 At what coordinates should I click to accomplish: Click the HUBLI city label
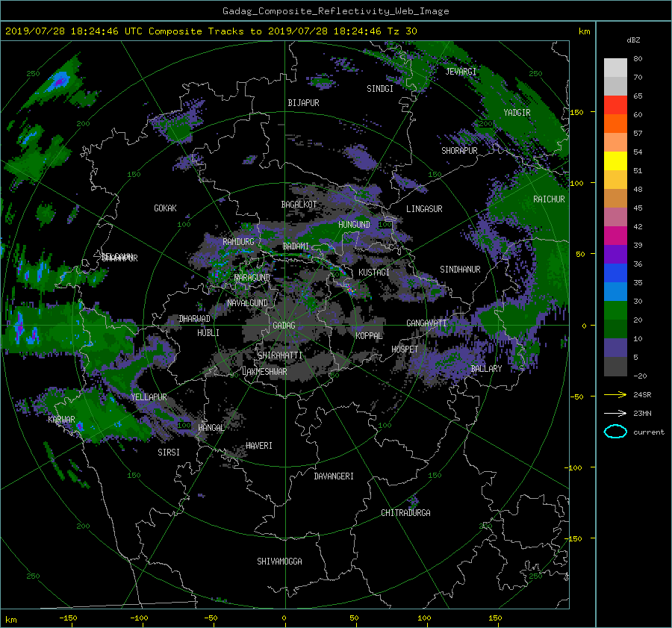tap(208, 333)
